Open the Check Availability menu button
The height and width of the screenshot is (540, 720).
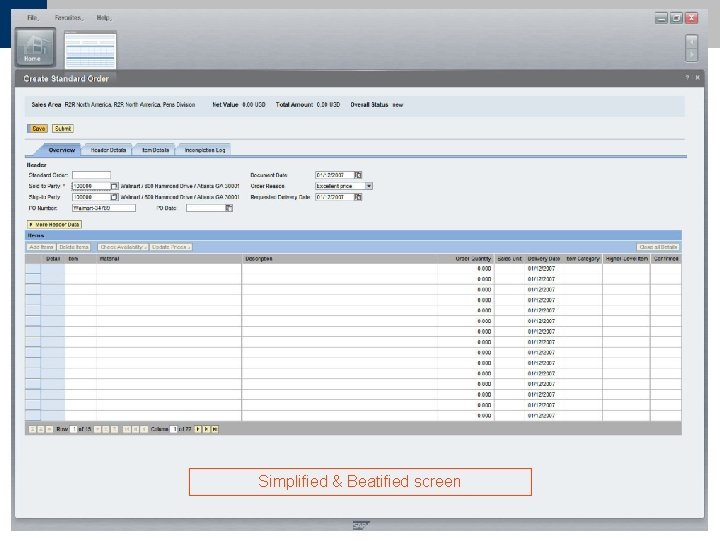click(123, 247)
